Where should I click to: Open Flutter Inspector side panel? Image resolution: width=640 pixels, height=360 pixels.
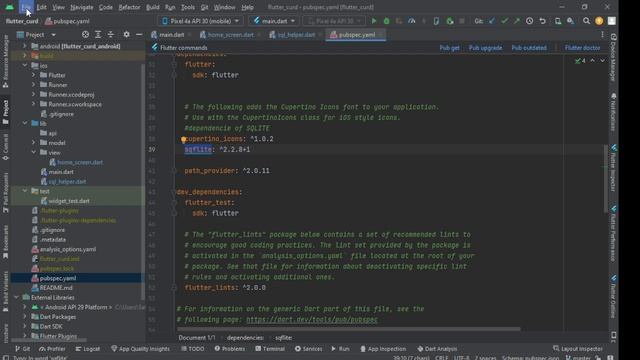[613, 167]
